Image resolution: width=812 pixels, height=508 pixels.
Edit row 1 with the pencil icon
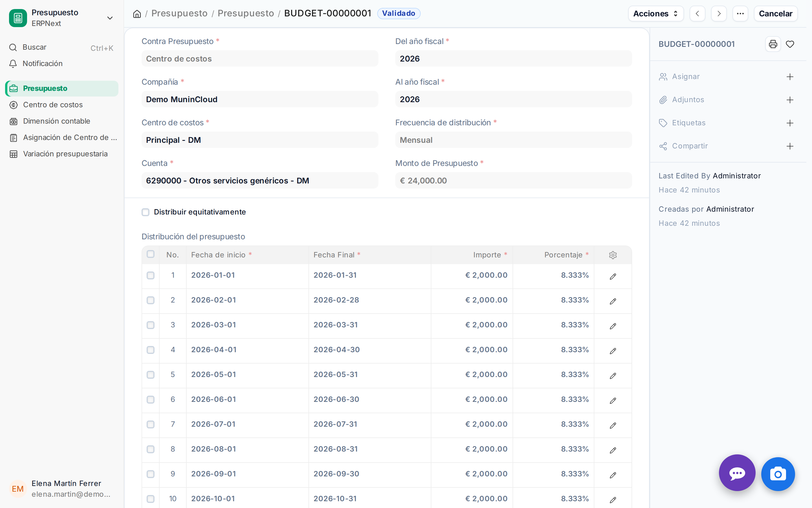(613, 276)
